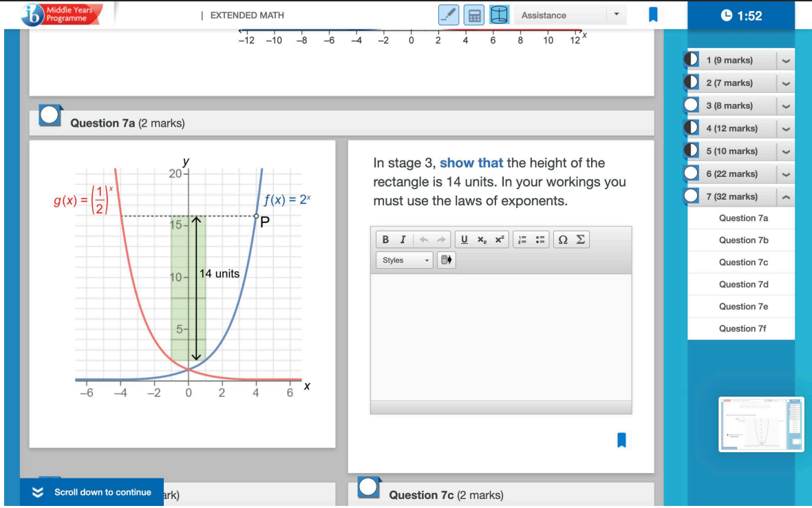Go to Question 7f in sidebar
The width and height of the screenshot is (812, 508).
pyautogui.click(x=743, y=328)
